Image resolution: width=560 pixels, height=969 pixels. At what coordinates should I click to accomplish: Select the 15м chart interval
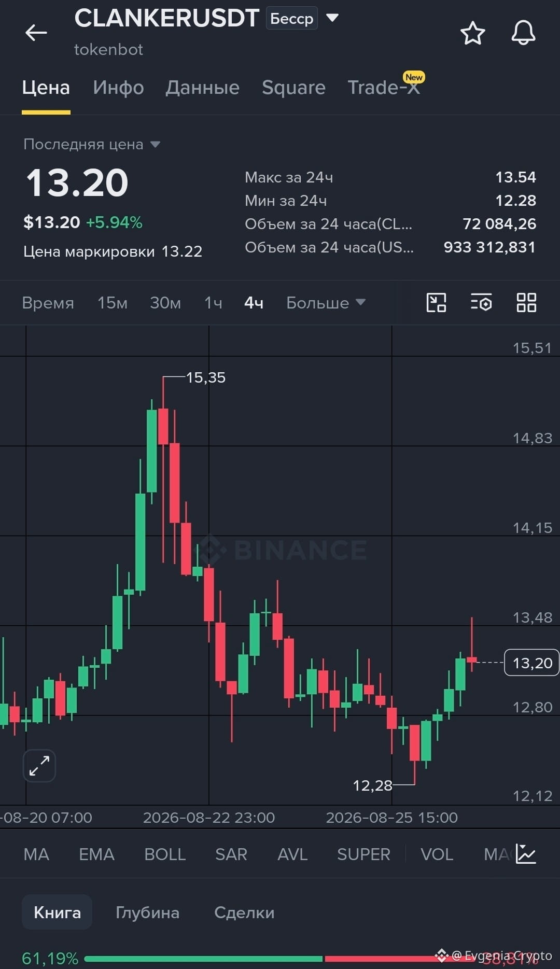[113, 303]
